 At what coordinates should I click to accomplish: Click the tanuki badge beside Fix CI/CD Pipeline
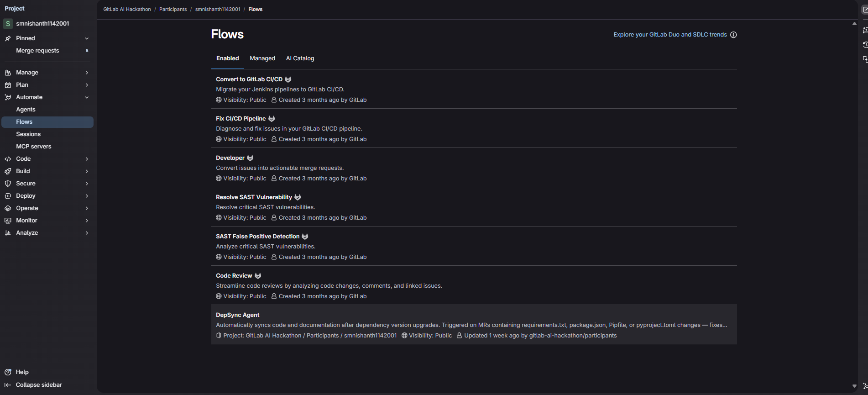click(272, 119)
